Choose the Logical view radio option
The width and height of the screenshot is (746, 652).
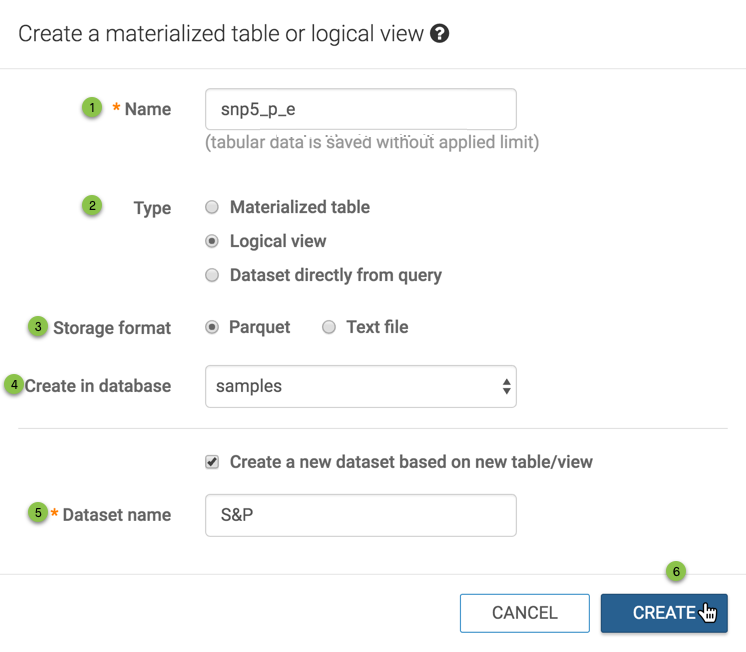[212, 241]
